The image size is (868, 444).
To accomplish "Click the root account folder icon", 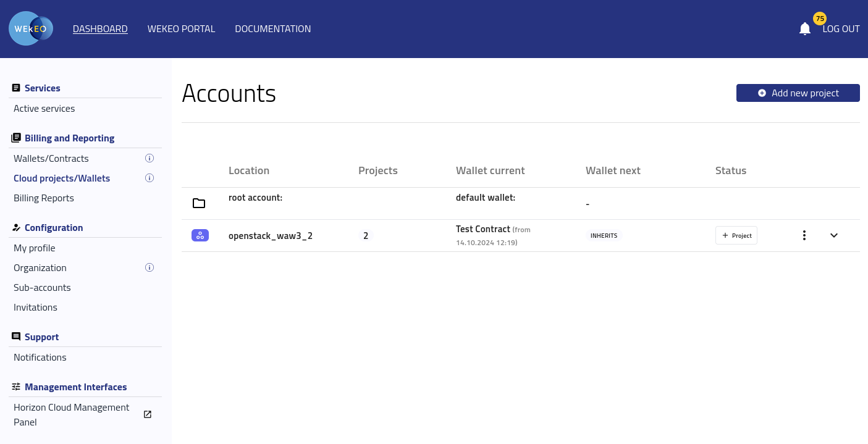I will (199, 203).
